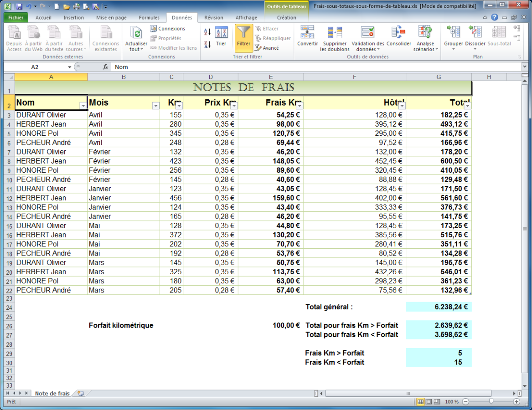Select column header G
532x410 pixels.
[439, 77]
